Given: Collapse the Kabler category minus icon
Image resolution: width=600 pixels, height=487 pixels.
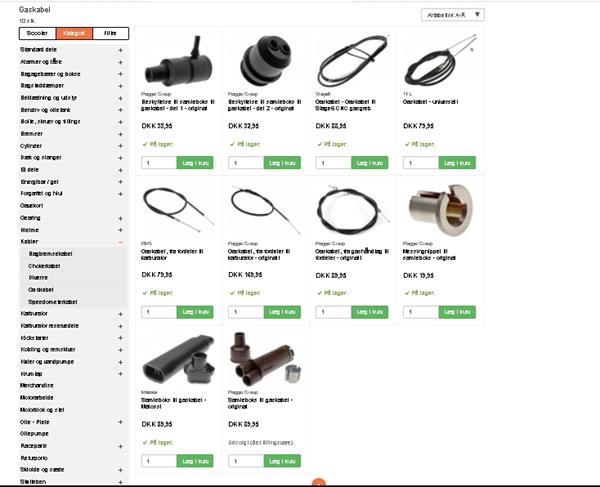Looking at the screenshot, I should tap(120, 242).
